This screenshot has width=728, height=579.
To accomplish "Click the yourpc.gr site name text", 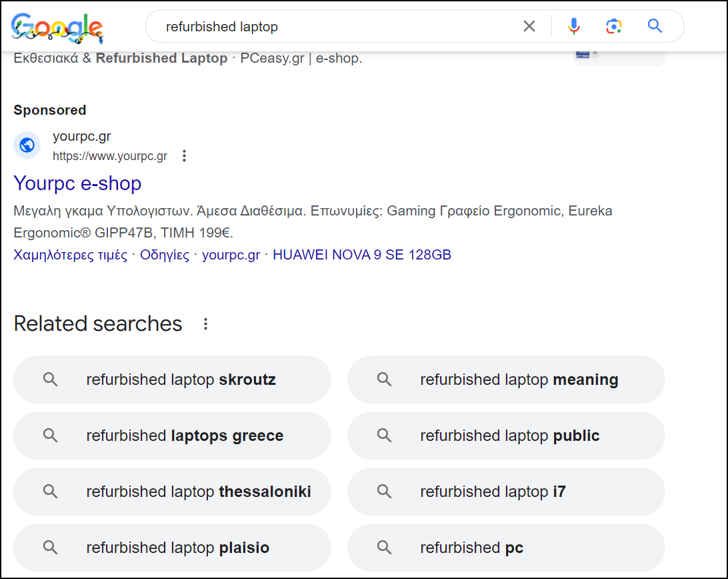I will (82, 137).
